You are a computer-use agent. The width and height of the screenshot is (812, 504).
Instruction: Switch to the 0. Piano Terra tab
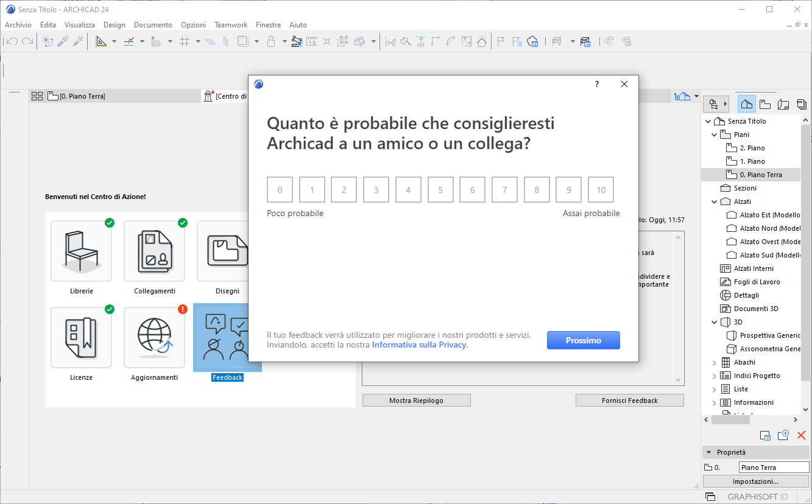pos(122,96)
